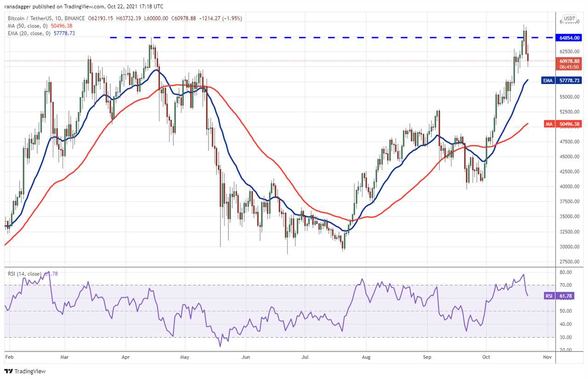Screen dimensions: 588x379
Task: Click the 64854.00 resistance price label
Action: [570, 38]
